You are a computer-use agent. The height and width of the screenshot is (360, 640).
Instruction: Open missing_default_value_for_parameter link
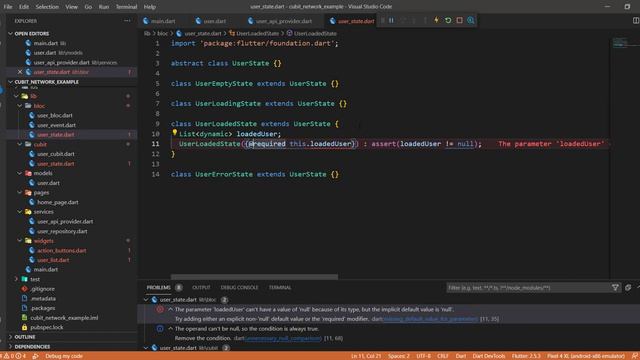pyautogui.click(x=431, y=319)
